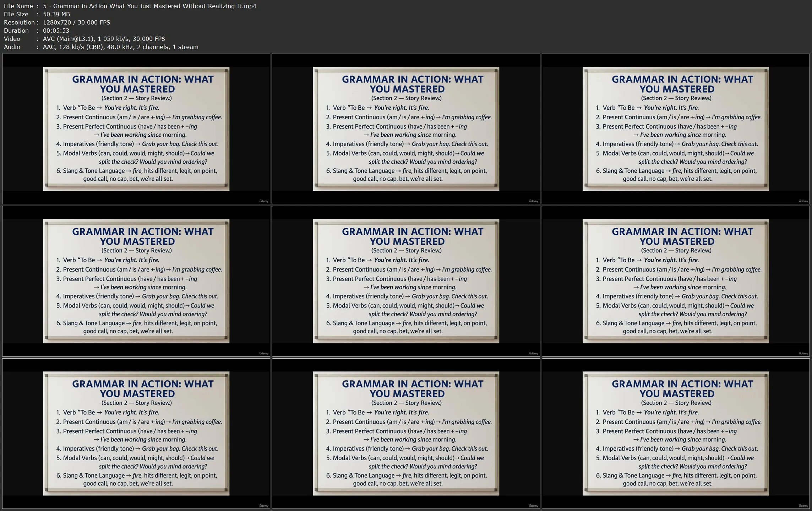Screen dimensions: 812x511
Task: Select the last thumbnail in the bottom row
Action: tap(676, 433)
